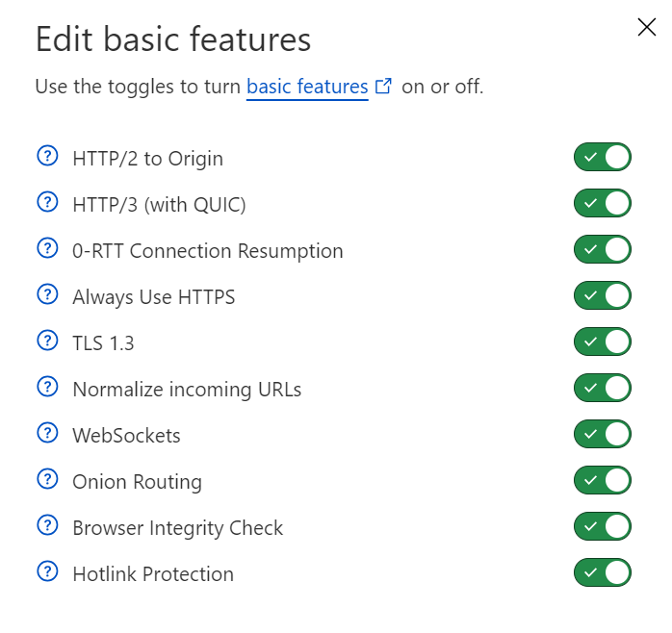The height and width of the screenshot is (633, 672).
Task: Click WebSockets help question icon
Action: [47, 434]
